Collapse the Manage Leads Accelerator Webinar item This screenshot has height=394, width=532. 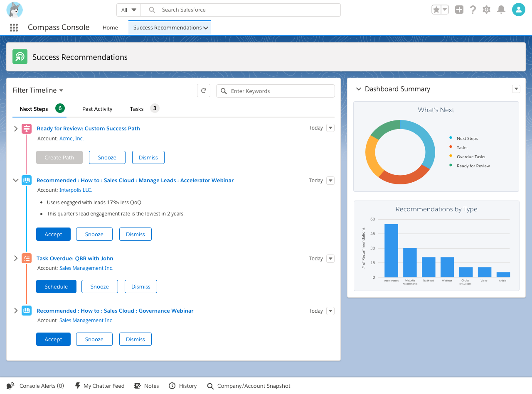(16, 180)
